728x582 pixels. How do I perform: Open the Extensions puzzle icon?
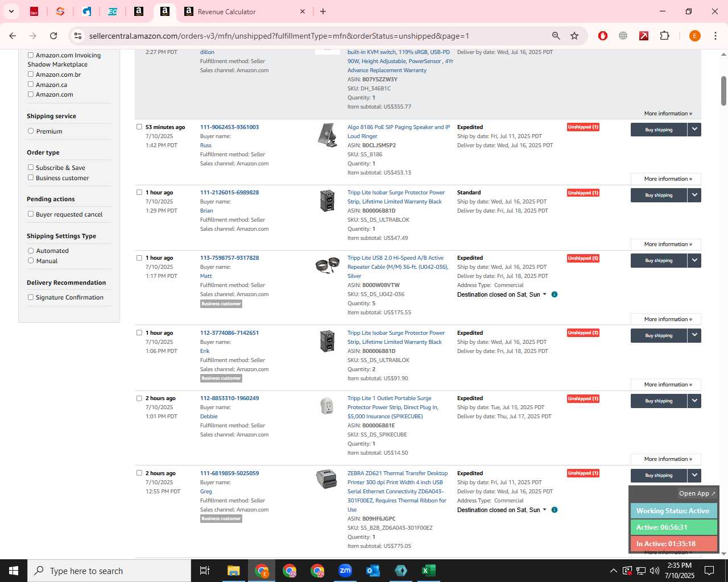(664, 36)
